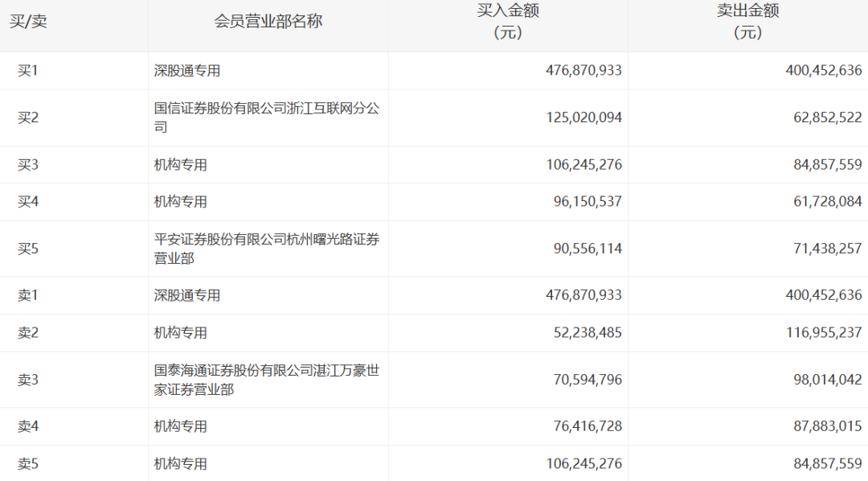Select 机构专用 in the 买3 row
Image resolution: width=868 pixels, height=481 pixels.
181,165
